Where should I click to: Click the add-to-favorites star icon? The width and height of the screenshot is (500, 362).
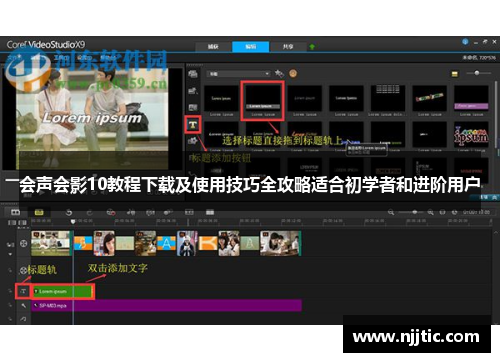point(279,73)
